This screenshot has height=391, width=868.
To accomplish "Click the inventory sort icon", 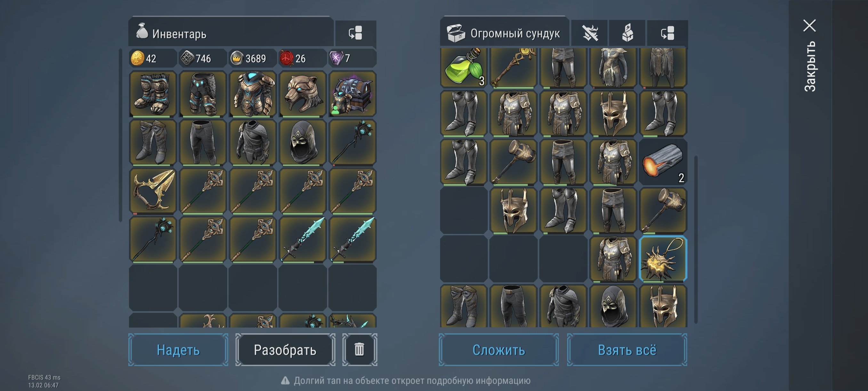I will [356, 33].
